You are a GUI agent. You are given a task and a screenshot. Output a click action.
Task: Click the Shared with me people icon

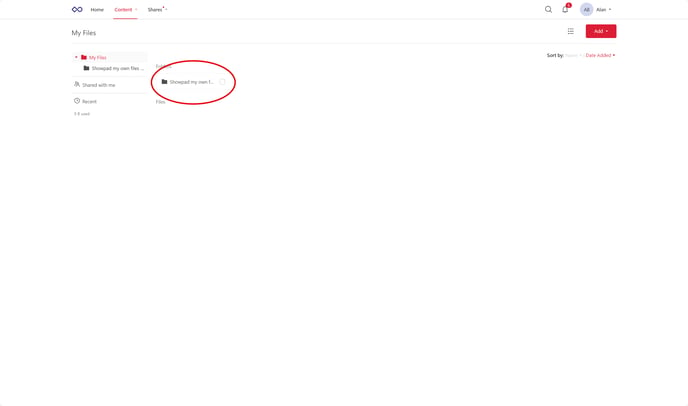[77, 84]
